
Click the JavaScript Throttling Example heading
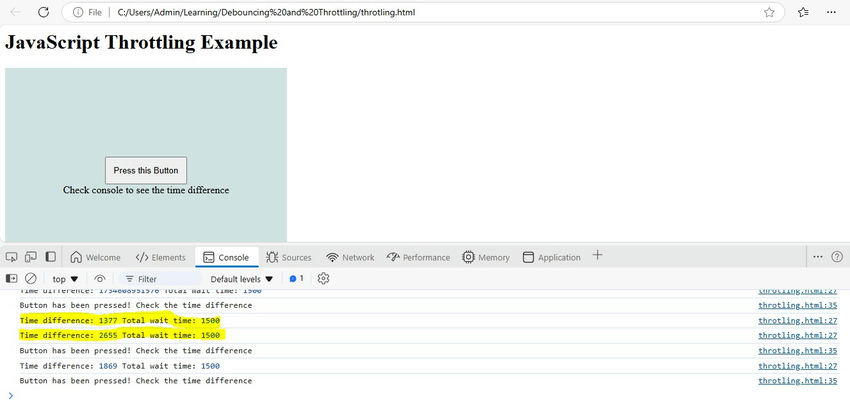141,42
